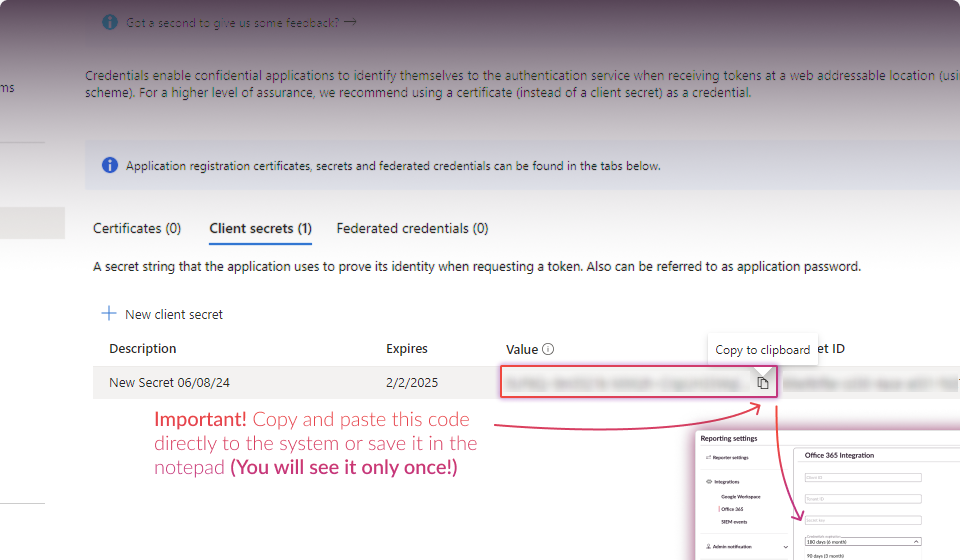Viewport: 960px width, 560px height.
Task: Click the feedback info icon at the top
Action: coord(110,22)
